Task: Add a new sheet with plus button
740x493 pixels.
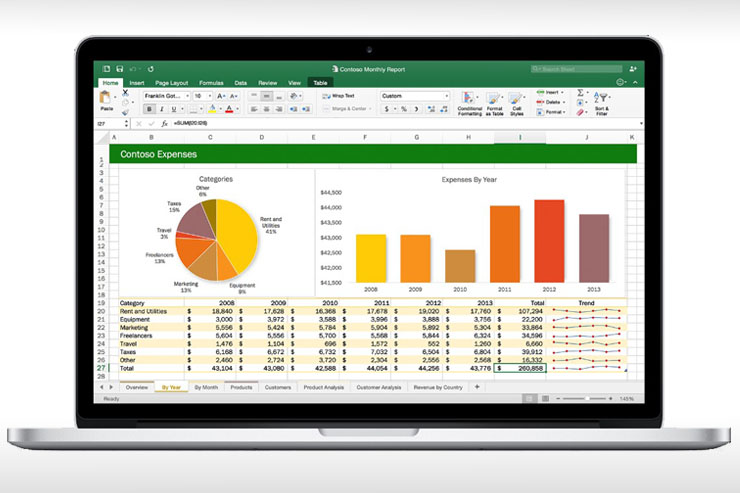Action: [476, 385]
